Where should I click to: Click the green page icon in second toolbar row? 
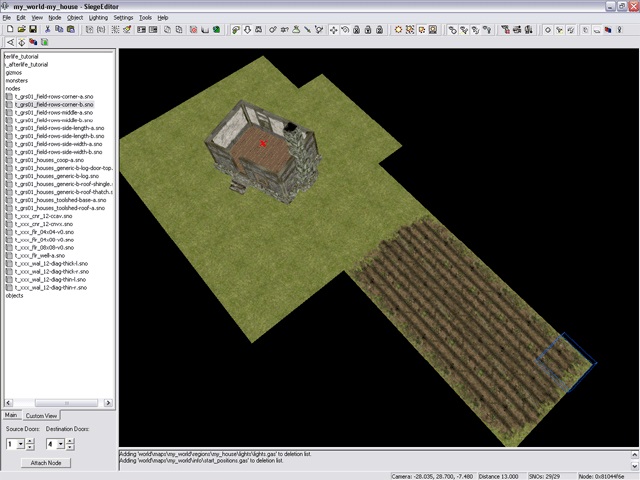point(44,42)
